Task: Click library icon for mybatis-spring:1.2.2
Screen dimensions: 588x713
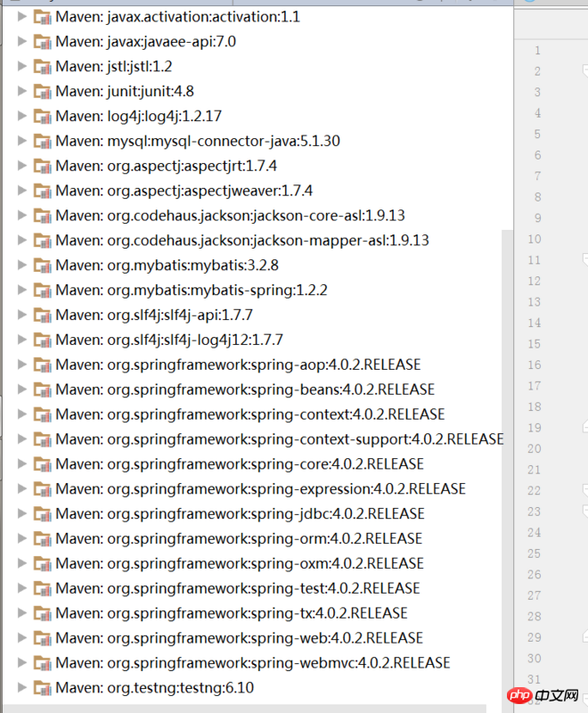Action: 42,291
